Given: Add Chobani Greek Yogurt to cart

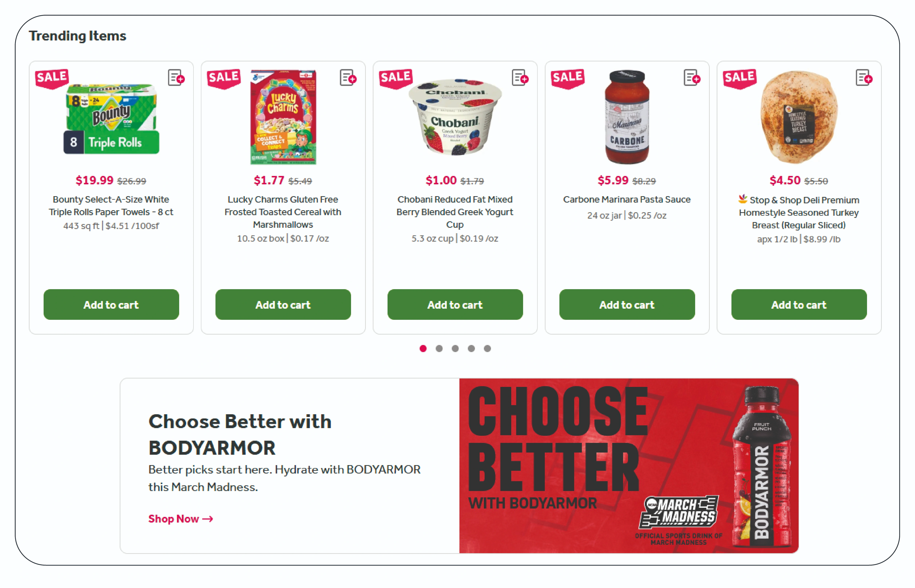Looking at the screenshot, I should 455,304.
